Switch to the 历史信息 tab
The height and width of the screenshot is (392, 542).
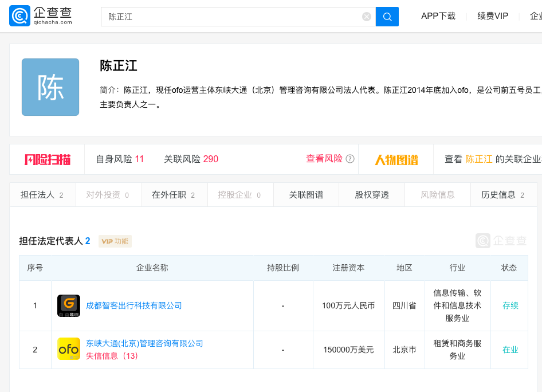pyautogui.click(x=502, y=195)
